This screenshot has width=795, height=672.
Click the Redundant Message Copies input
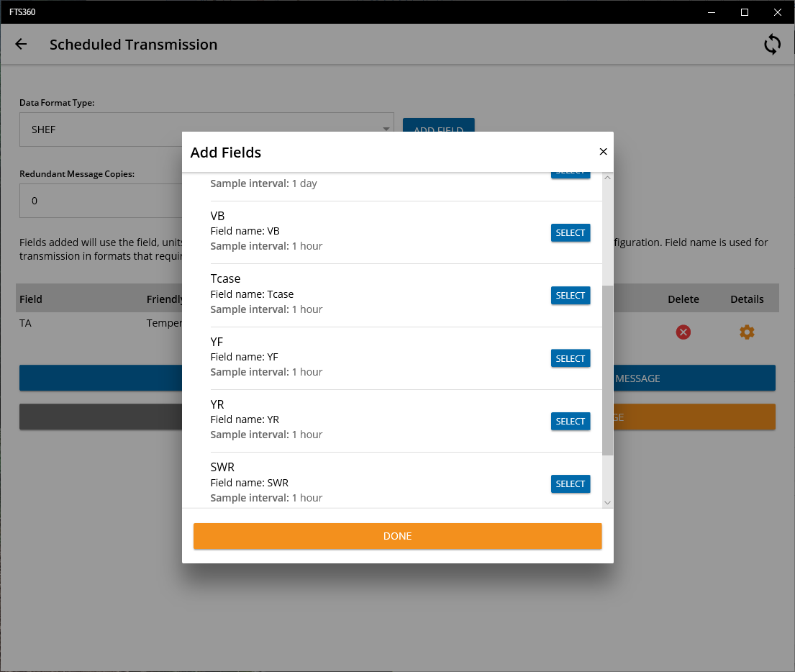[101, 201]
